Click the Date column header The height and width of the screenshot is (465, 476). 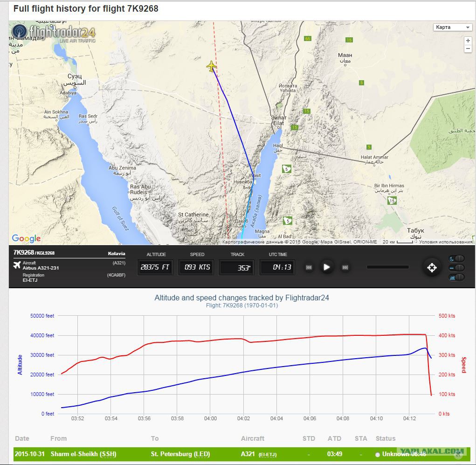(22, 438)
